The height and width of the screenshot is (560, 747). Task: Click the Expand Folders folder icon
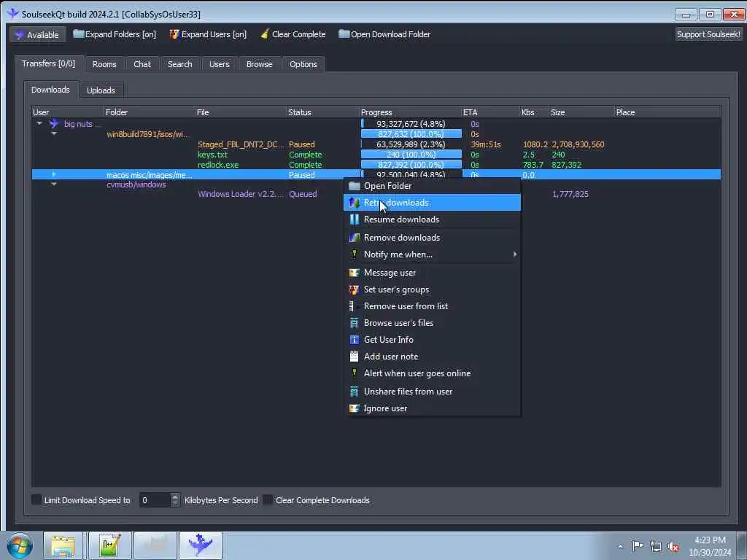coord(78,34)
